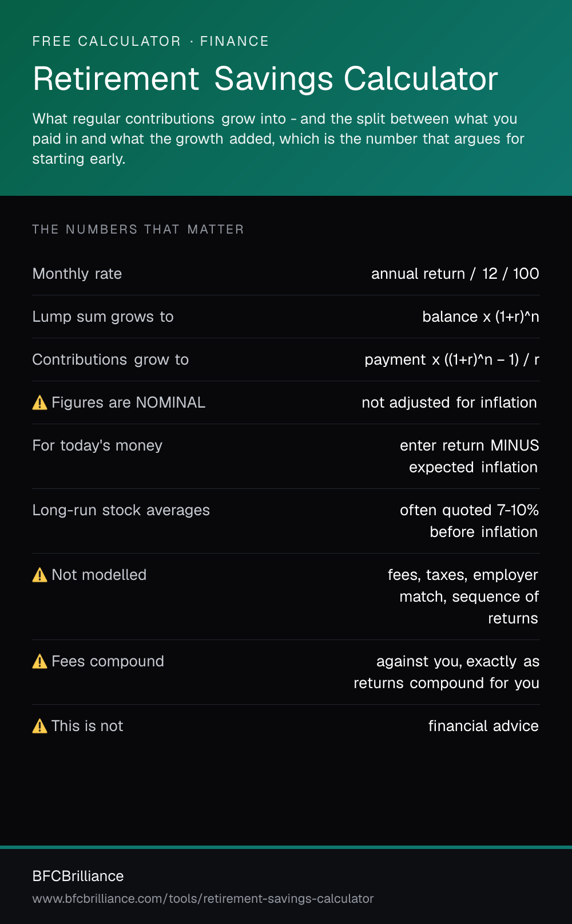Click the balance x (1+r)^n formula

pos(480,317)
